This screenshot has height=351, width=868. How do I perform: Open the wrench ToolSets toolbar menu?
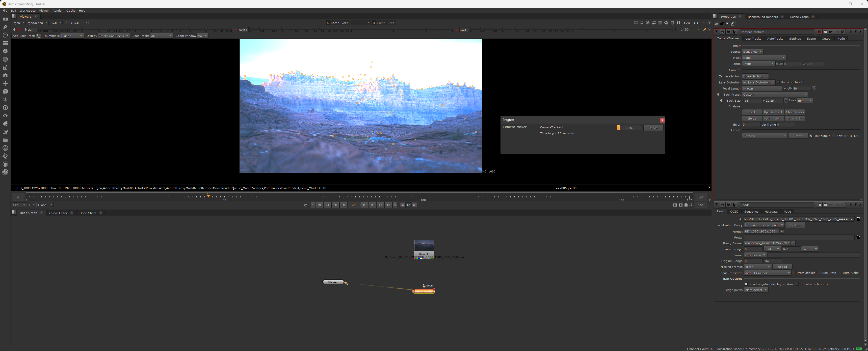[x=5, y=132]
